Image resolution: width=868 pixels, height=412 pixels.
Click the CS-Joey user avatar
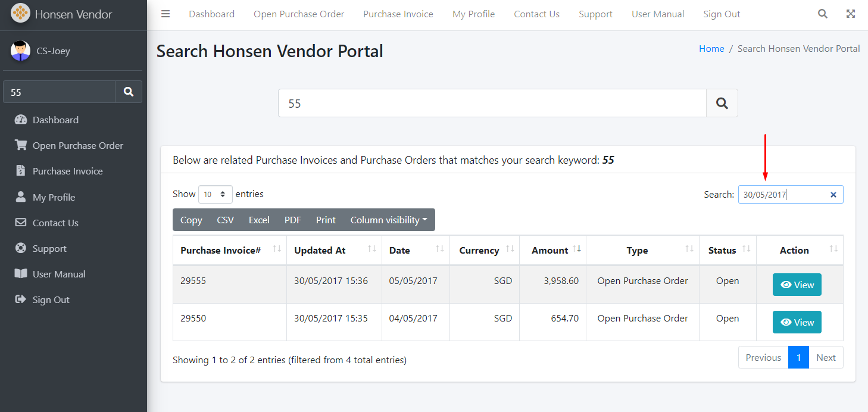coord(21,51)
